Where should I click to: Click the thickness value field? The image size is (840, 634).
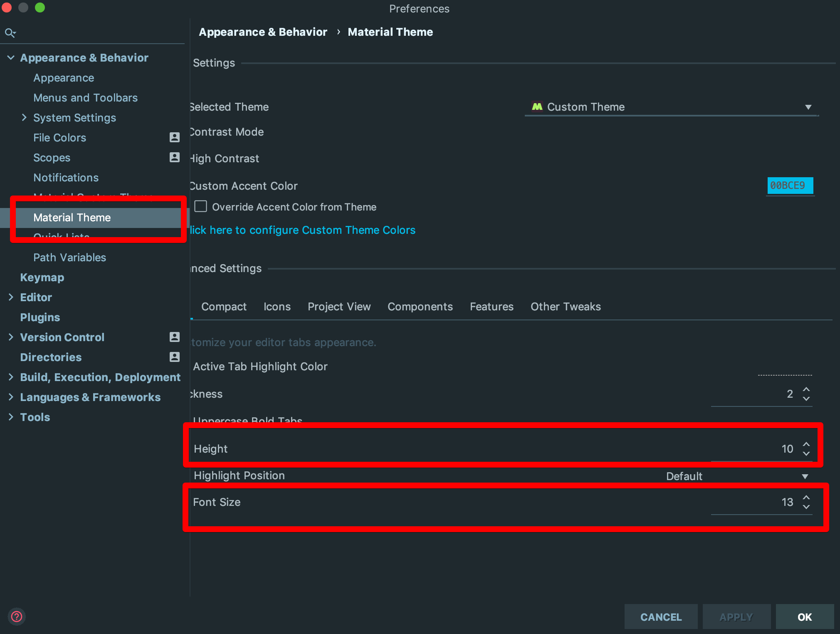click(x=756, y=394)
